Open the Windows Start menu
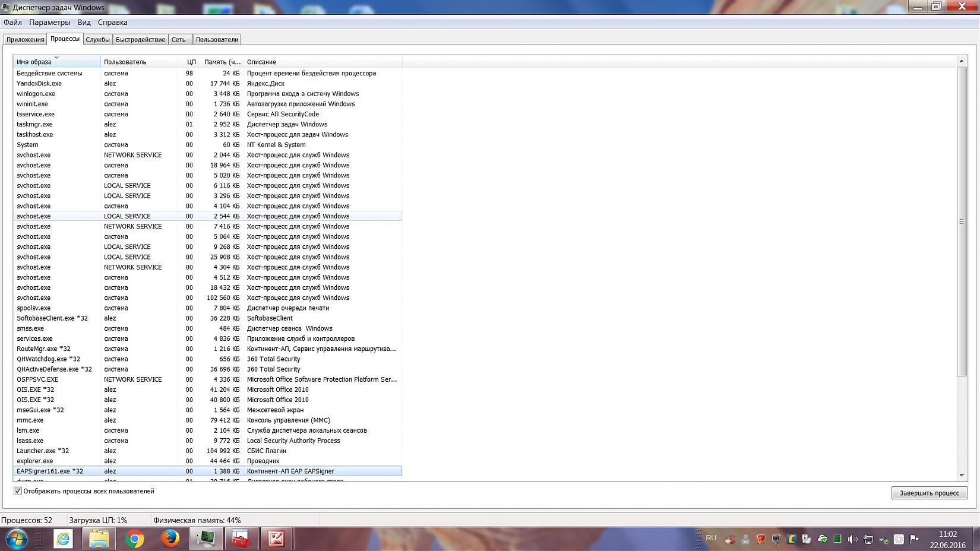Viewport: 980px width, 551px height. (16, 539)
